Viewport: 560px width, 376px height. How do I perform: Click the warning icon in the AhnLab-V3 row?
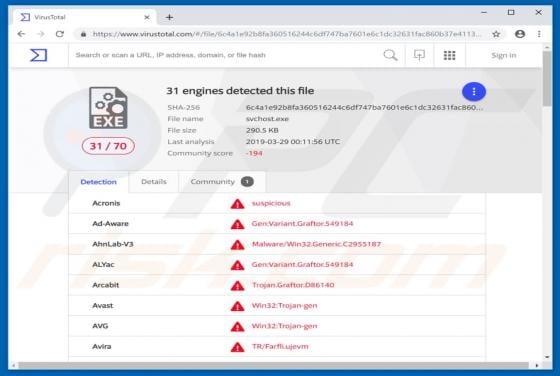238,245
